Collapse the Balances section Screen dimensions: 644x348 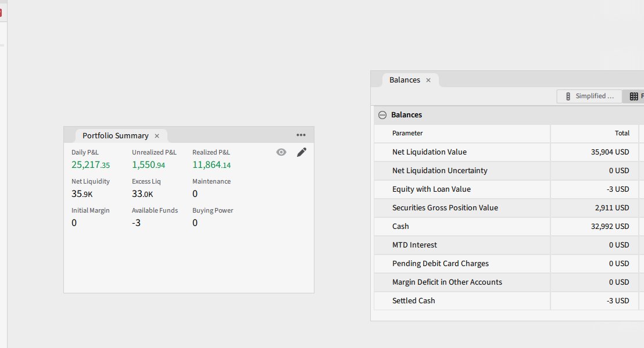coord(382,115)
